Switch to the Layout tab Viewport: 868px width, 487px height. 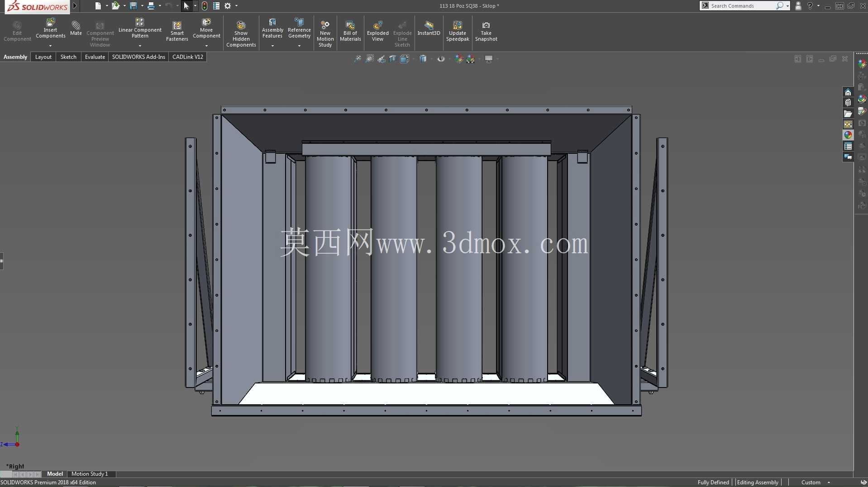pos(43,57)
